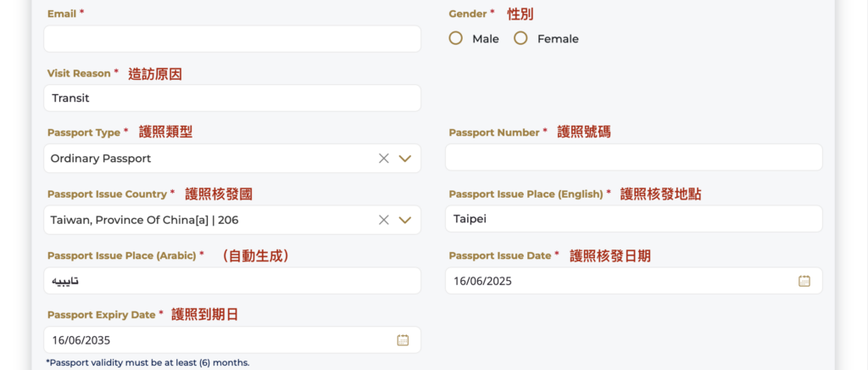Open Passport Expiry Date calendar icon
This screenshot has height=370, width=868.
tap(403, 340)
